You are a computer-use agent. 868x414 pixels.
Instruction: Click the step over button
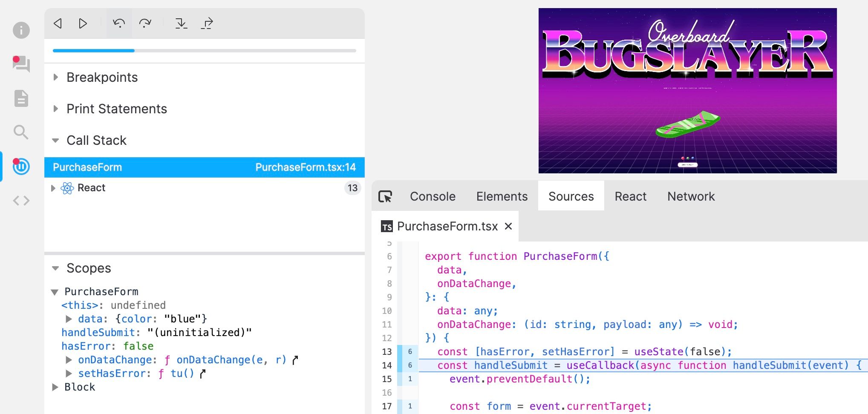[x=145, y=23]
